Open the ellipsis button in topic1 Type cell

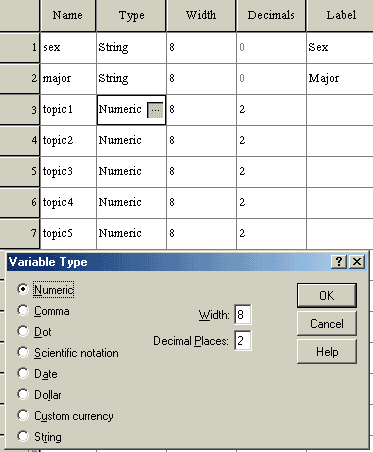tap(155, 110)
